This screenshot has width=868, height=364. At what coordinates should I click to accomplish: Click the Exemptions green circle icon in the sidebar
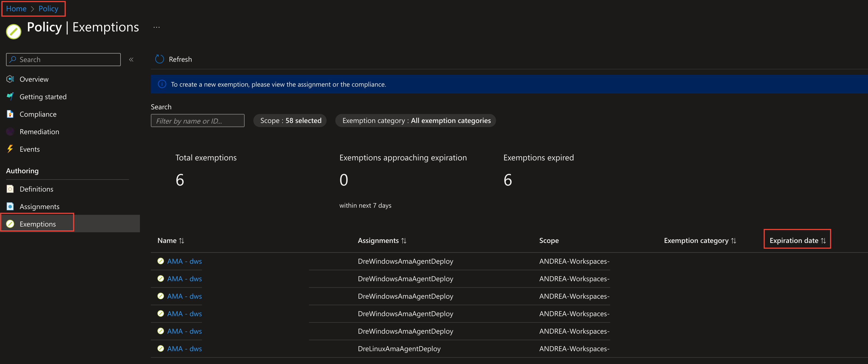point(10,224)
